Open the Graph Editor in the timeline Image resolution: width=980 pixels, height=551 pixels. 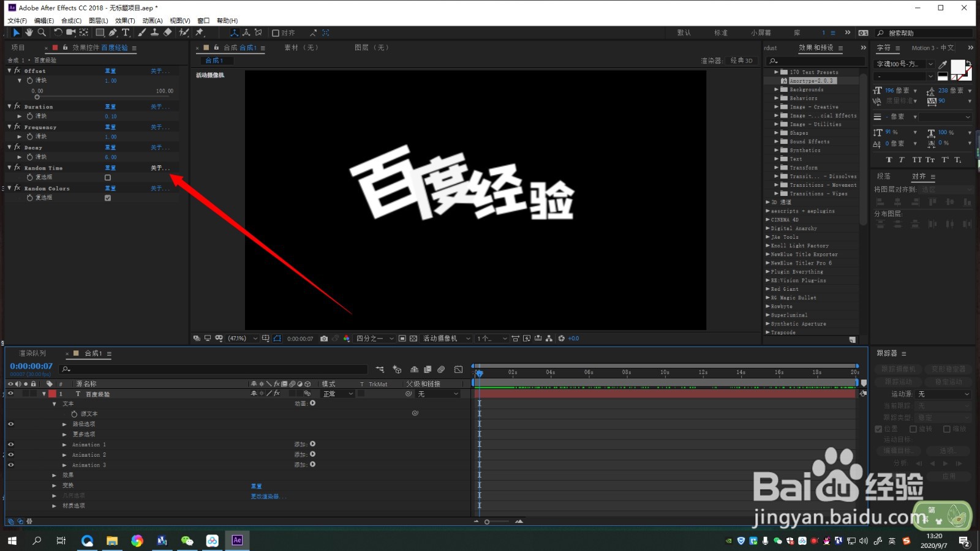pos(458,369)
